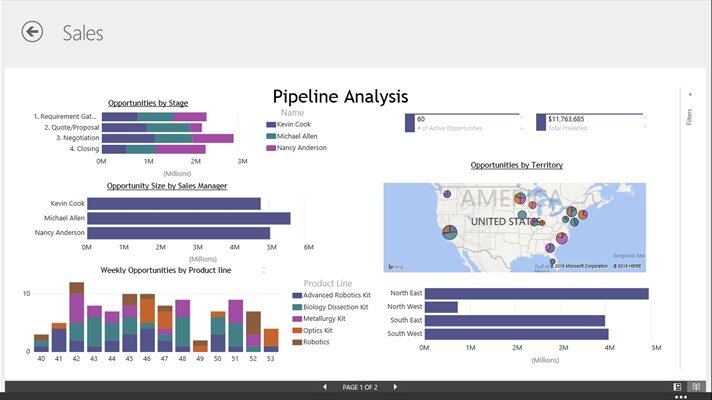Go to the previous report page

(x=324, y=387)
